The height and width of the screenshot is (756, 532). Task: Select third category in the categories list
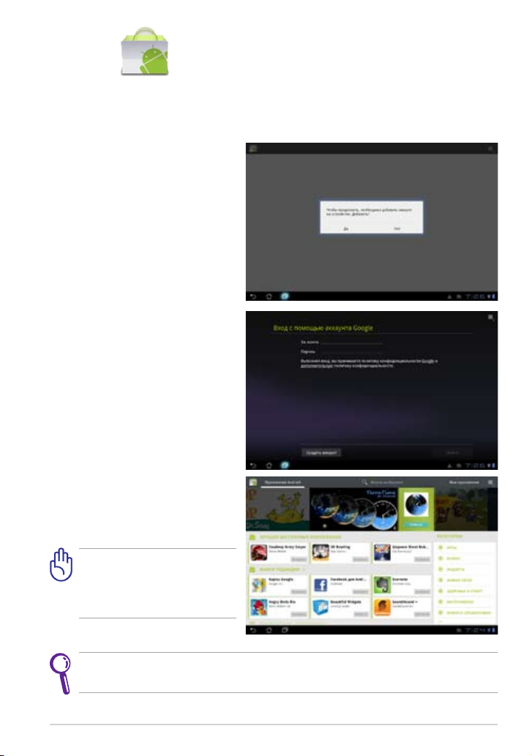pyautogui.click(x=465, y=569)
